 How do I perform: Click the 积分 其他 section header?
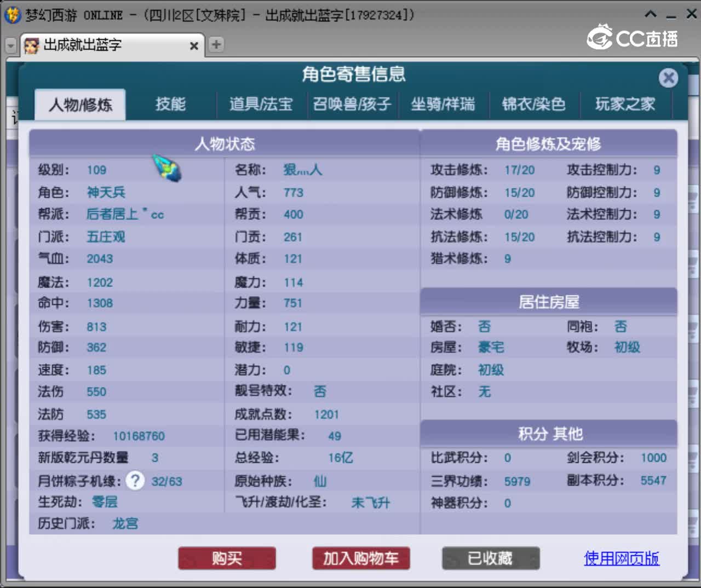coord(549,434)
